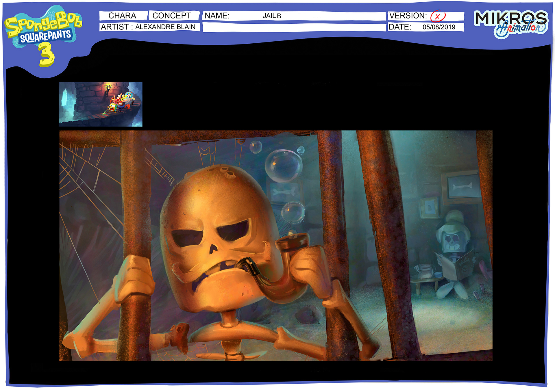Click the largest floating bubble

[283, 166]
